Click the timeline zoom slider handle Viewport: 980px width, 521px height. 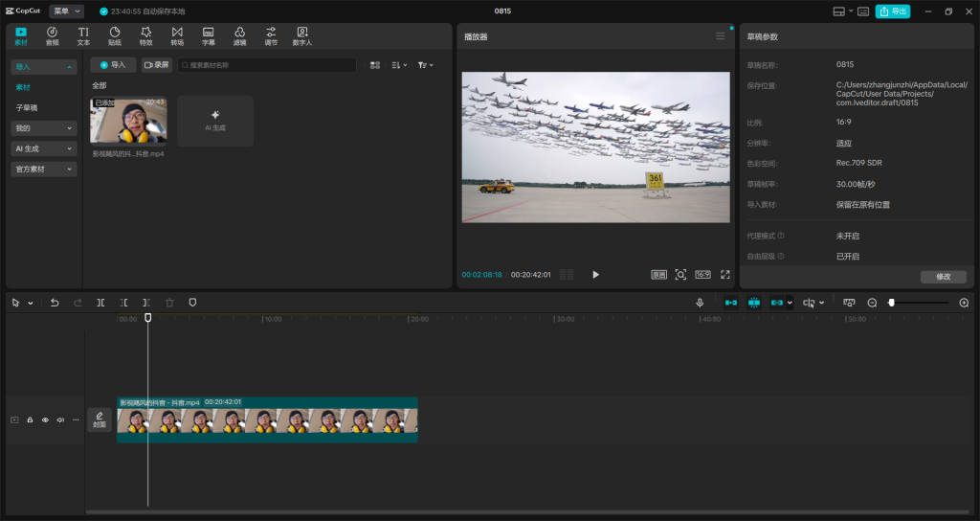[x=891, y=303]
